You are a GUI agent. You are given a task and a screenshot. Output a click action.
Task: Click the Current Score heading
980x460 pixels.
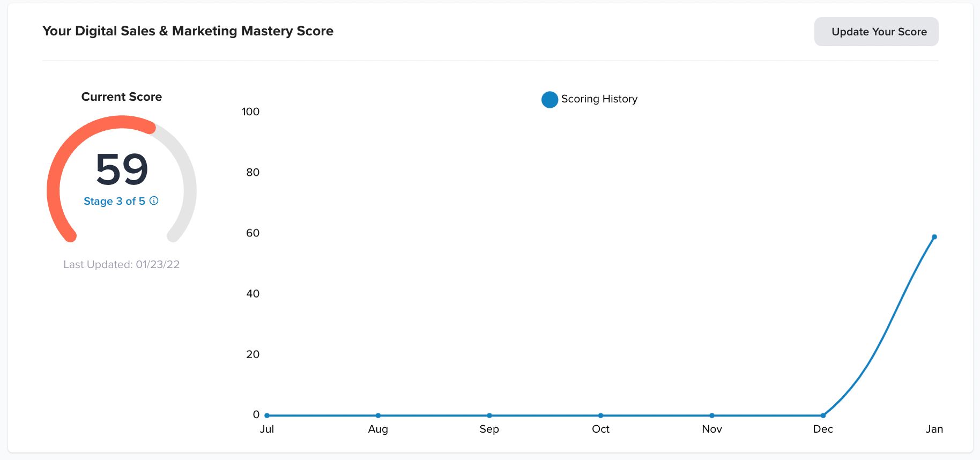(x=122, y=97)
